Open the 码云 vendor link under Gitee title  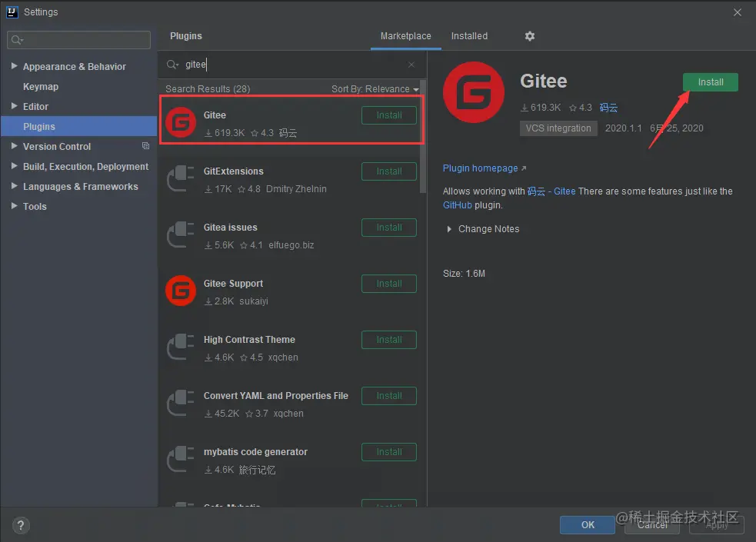pyautogui.click(x=608, y=108)
